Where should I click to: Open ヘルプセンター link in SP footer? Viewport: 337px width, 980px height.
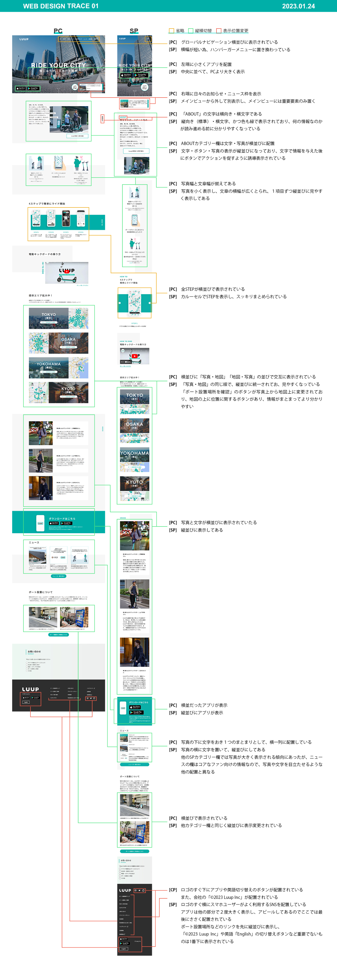124,926
